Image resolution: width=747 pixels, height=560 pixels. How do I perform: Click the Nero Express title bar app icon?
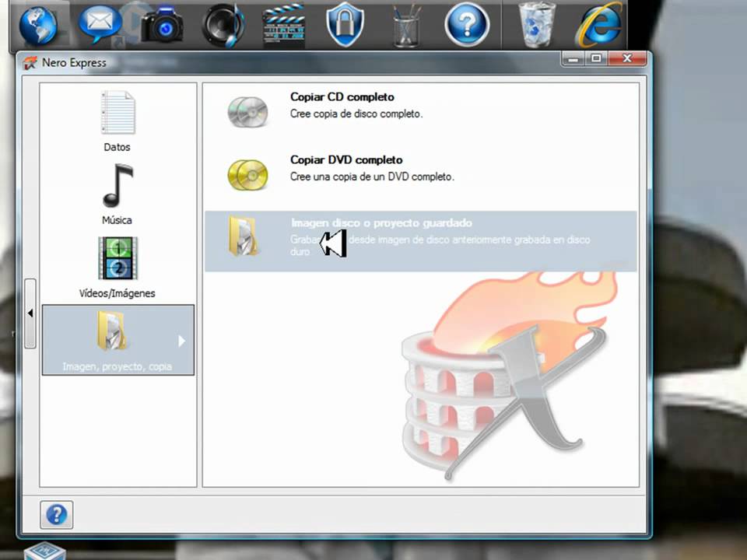pos(30,63)
